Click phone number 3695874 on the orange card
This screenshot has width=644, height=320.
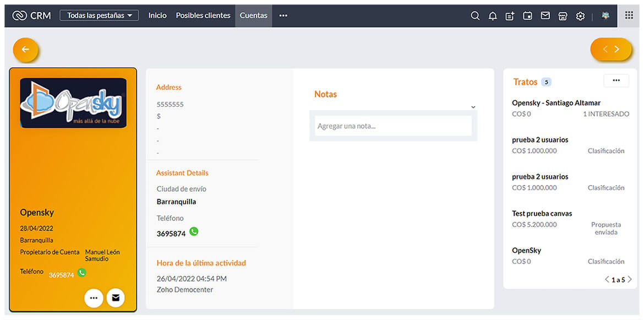point(61,275)
